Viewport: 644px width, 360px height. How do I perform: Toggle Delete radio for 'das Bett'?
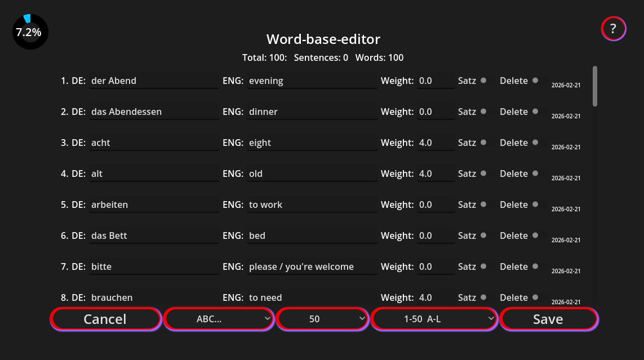click(x=535, y=235)
